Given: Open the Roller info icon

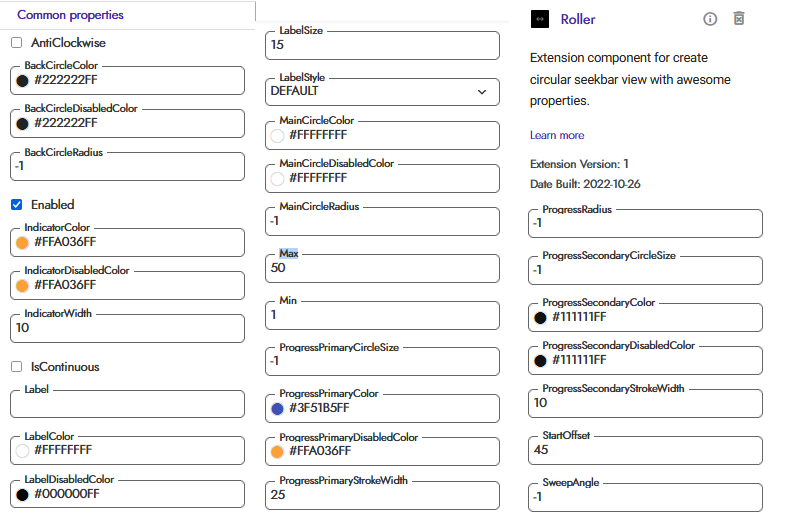Looking at the screenshot, I should pos(710,19).
